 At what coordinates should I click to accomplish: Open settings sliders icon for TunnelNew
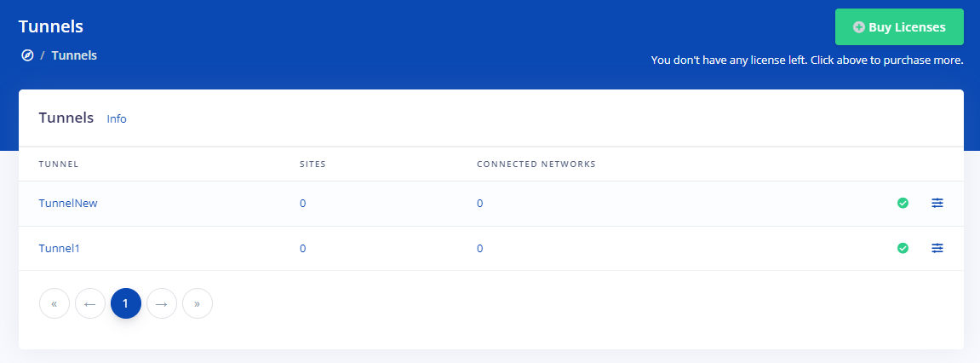937,203
